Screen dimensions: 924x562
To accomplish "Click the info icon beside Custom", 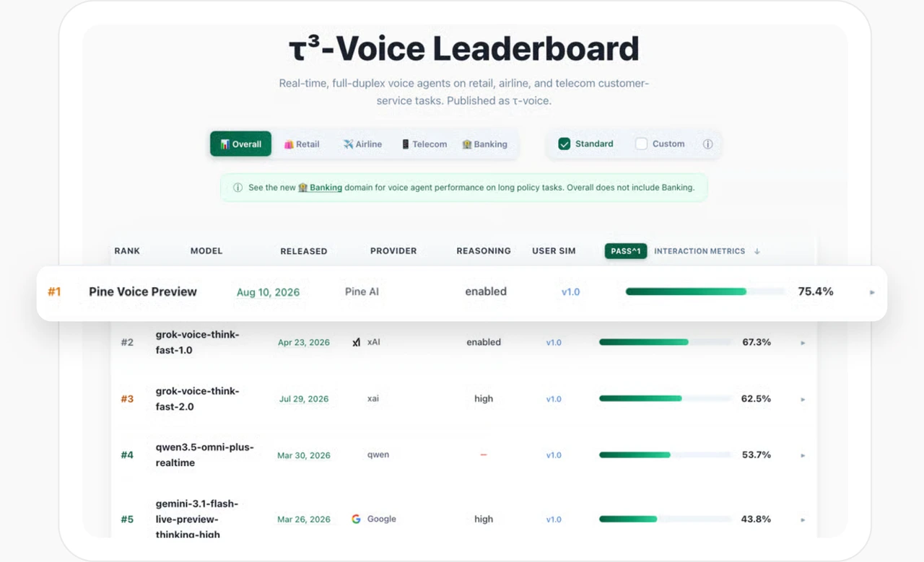I will (708, 144).
